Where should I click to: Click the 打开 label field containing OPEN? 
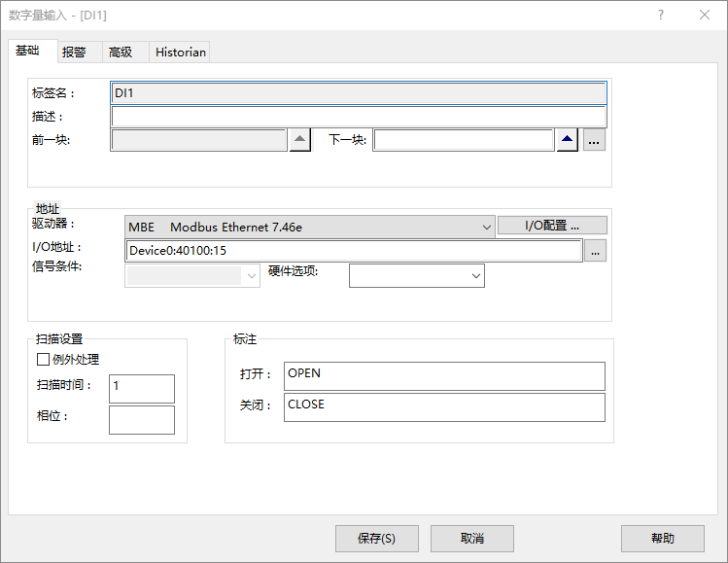click(444, 376)
